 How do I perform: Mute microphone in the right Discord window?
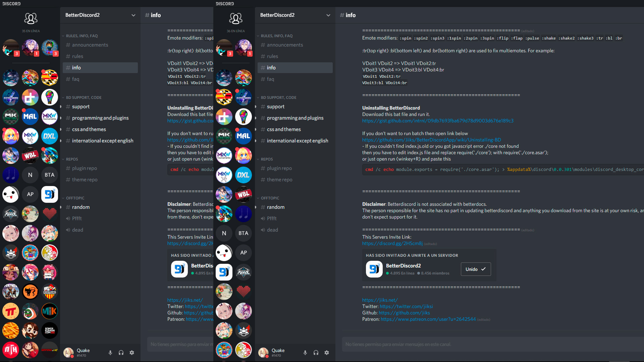[x=305, y=353]
